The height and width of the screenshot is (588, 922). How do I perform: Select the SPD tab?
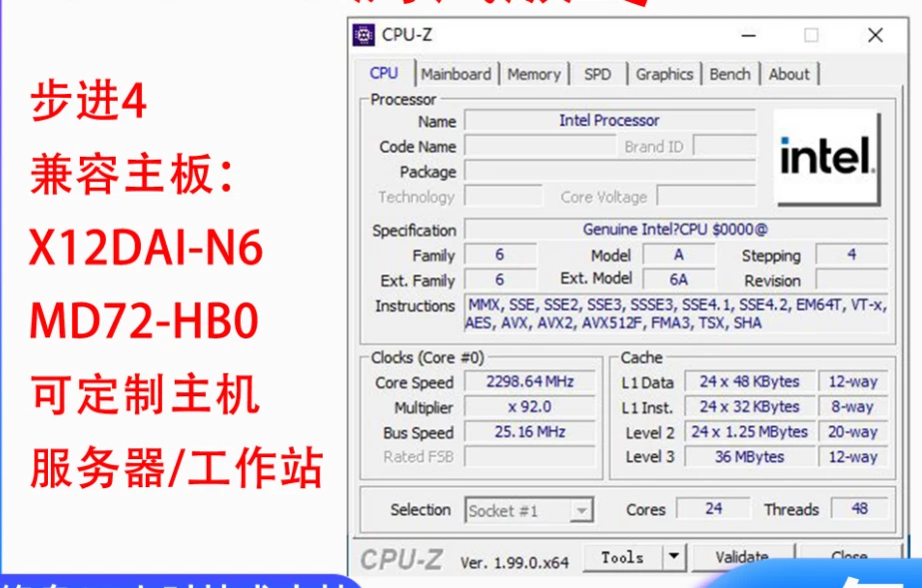(x=598, y=73)
